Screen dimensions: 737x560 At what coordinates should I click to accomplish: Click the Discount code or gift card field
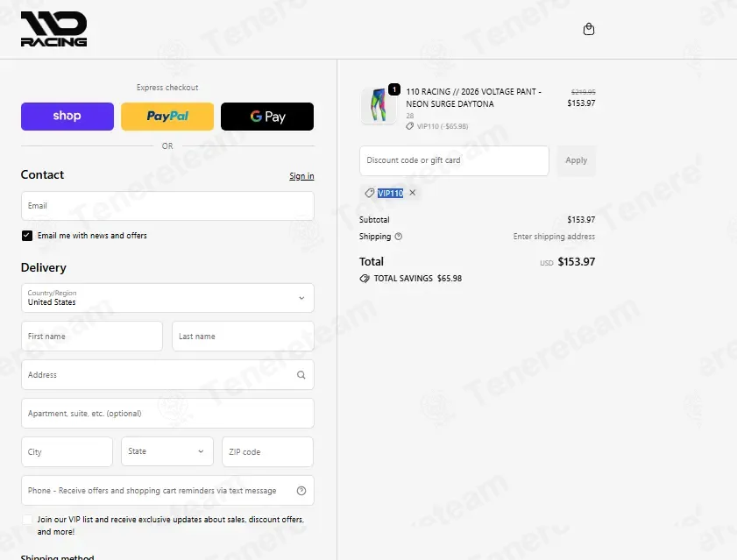tap(454, 160)
